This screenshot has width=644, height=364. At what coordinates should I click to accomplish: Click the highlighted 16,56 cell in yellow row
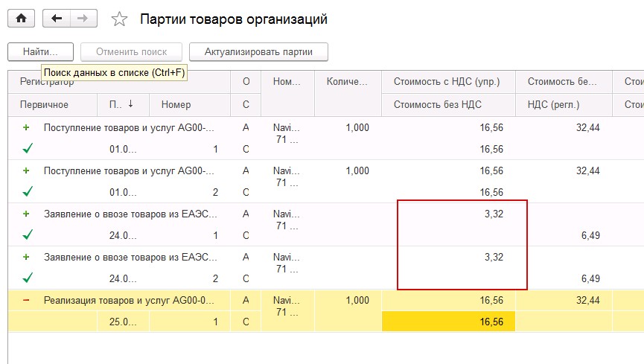[x=448, y=322]
